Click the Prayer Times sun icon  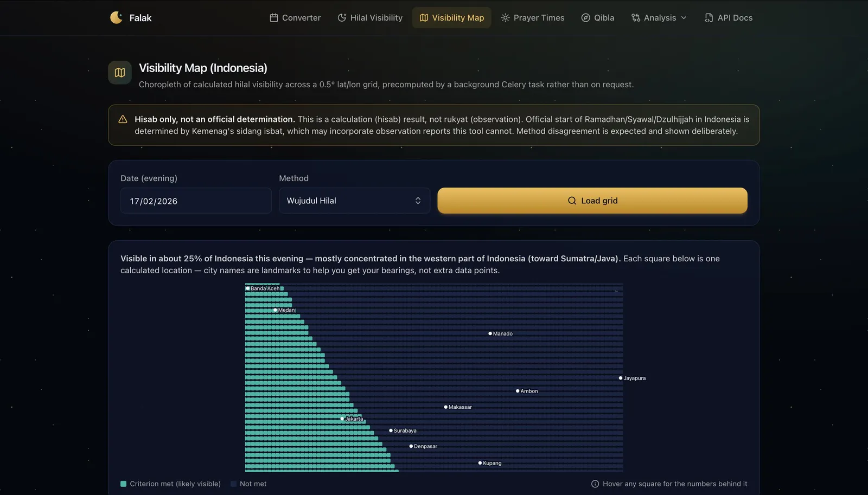click(x=505, y=18)
